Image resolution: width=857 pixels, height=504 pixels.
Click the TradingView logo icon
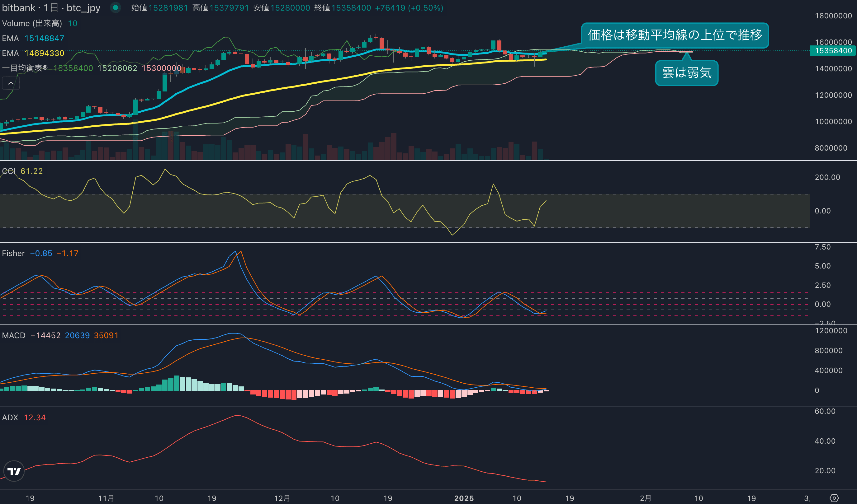tap(14, 471)
